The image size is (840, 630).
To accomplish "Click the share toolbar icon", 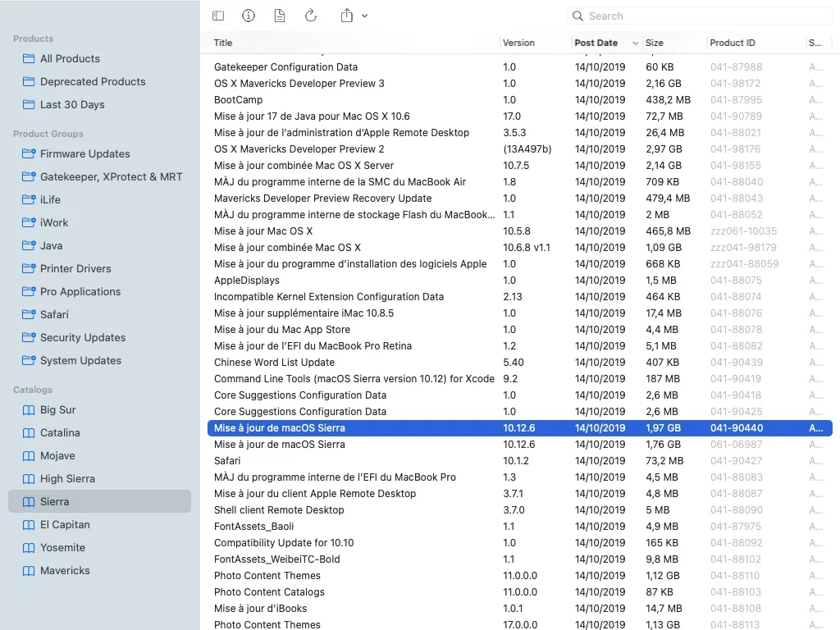I will pyautogui.click(x=347, y=16).
